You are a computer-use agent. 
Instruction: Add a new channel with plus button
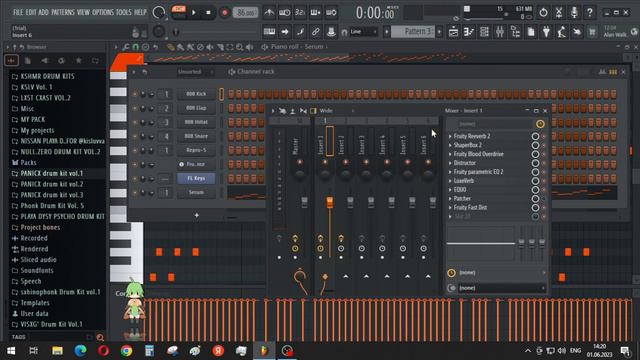pos(197,215)
